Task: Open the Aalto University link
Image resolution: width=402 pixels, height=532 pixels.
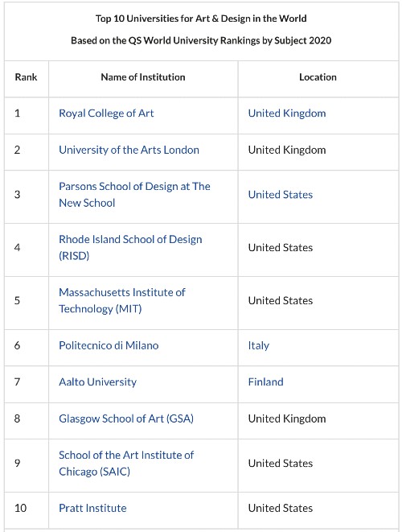Action: [97, 382]
